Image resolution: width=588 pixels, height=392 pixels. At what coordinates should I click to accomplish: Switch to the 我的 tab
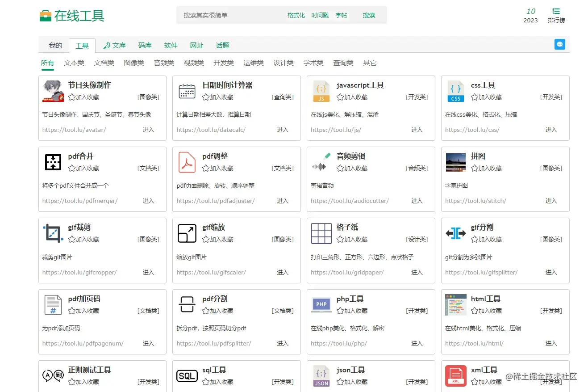[x=55, y=45]
